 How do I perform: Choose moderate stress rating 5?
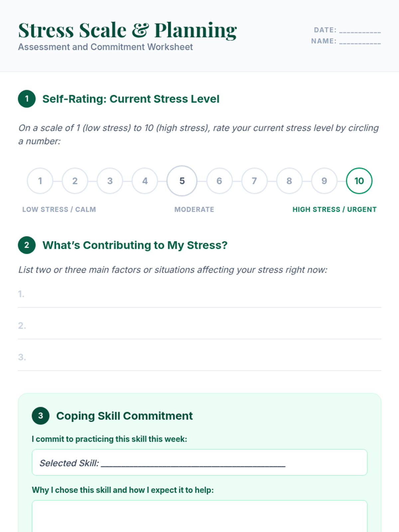(x=182, y=181)
